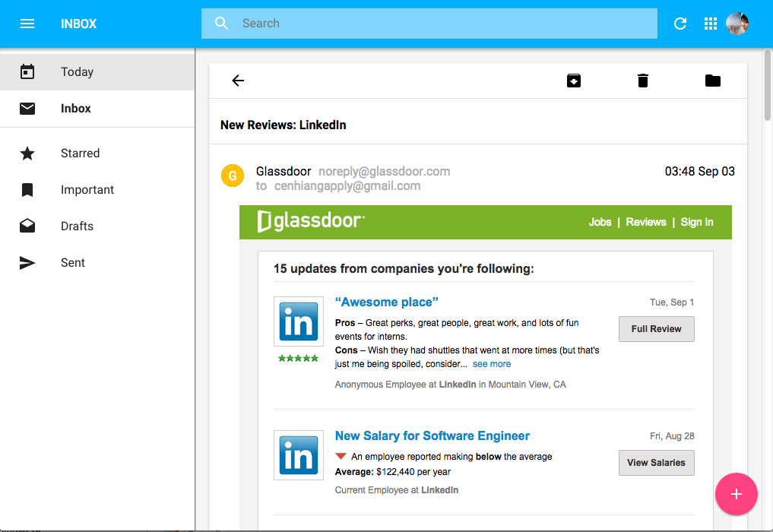Open the "Awesome place" review title
Screen dimensions: 773x532
386,302
